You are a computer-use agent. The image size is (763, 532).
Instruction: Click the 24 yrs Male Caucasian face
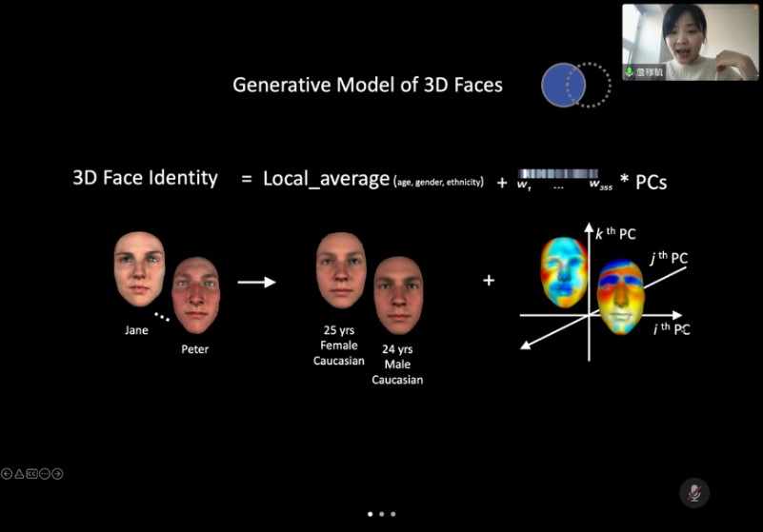tap(397, 294)
